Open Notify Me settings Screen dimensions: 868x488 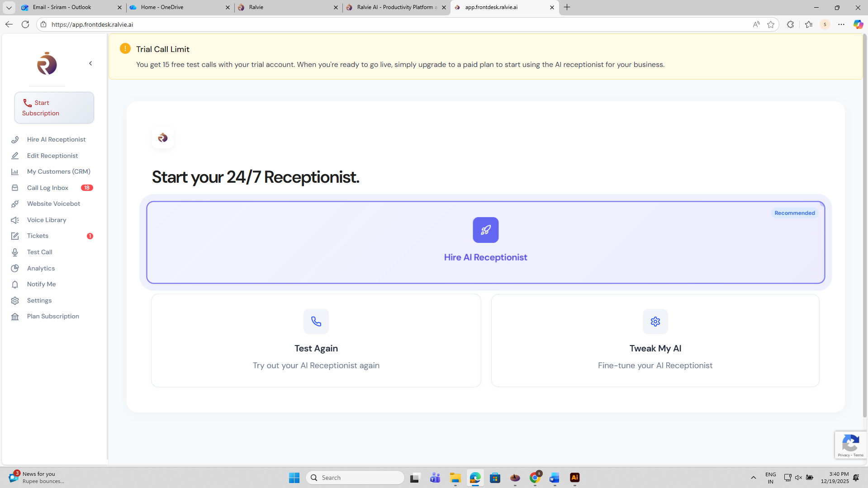click(42, 284)
